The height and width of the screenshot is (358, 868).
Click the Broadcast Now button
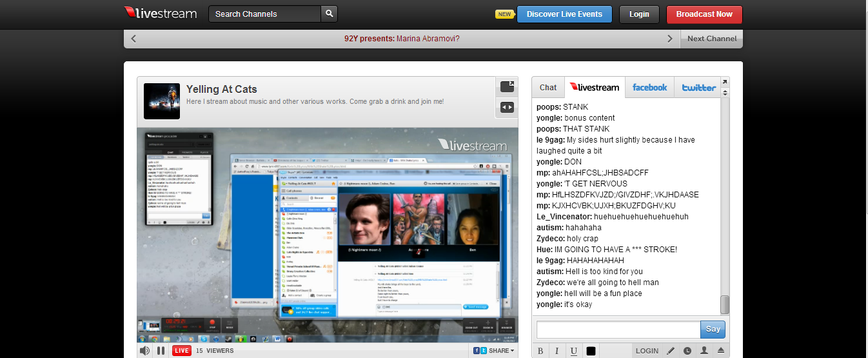pyautogui.click(x=704, y=14)
